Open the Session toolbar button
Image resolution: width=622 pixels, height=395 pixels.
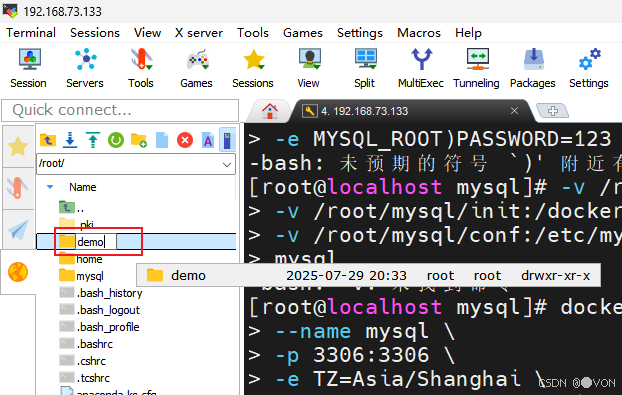pyautogui.click(x=29, y=68)
